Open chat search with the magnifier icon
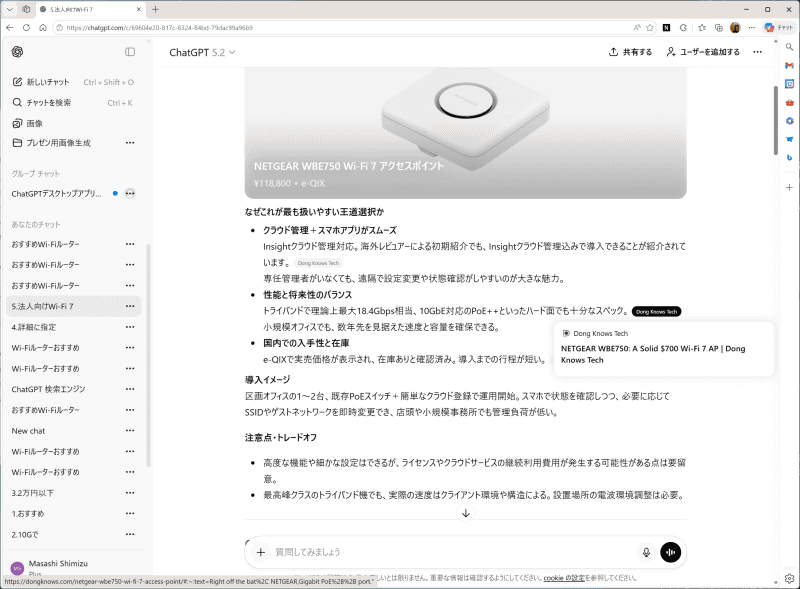 (x=19, y=101)
